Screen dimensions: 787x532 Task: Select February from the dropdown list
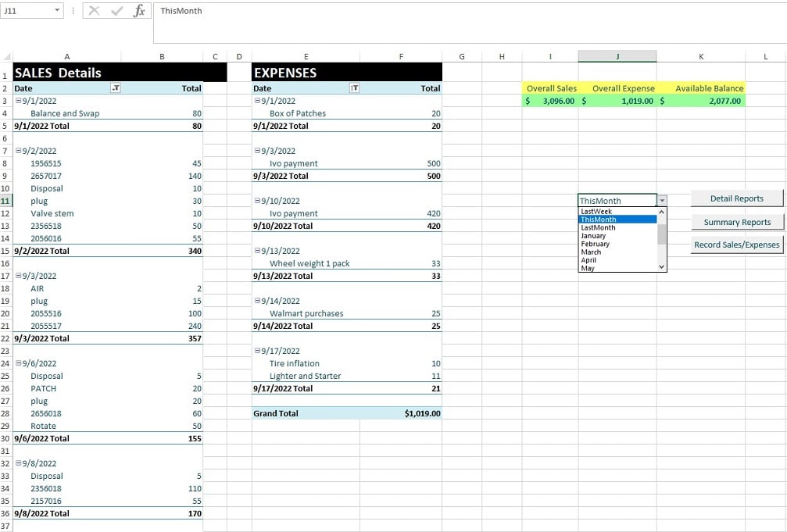click(618, 244)
